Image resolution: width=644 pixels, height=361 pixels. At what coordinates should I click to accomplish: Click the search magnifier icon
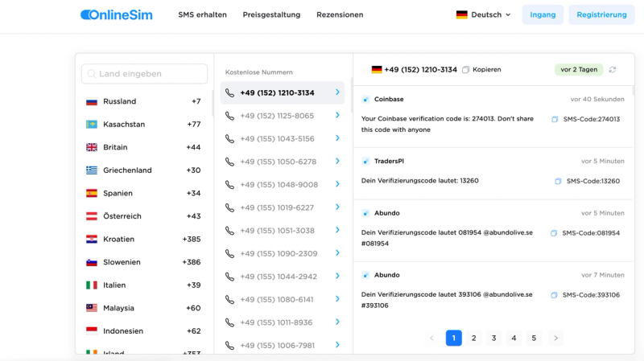pos(92,74)
